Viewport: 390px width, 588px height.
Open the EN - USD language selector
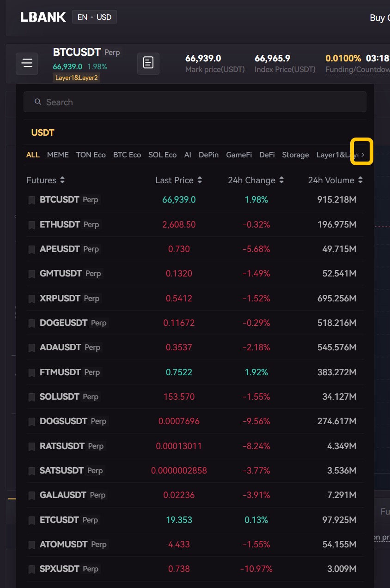click(x=94, y=18)
